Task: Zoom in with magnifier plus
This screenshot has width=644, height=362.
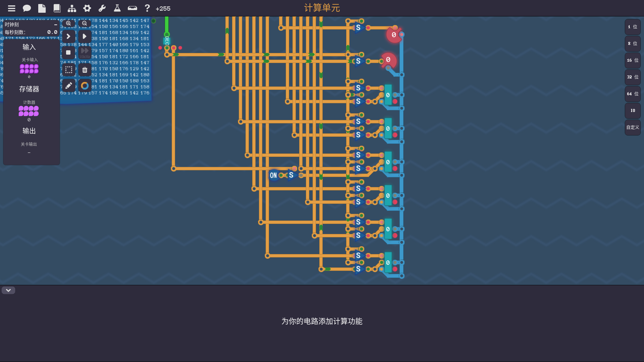Action: click(x=68, y=23)
